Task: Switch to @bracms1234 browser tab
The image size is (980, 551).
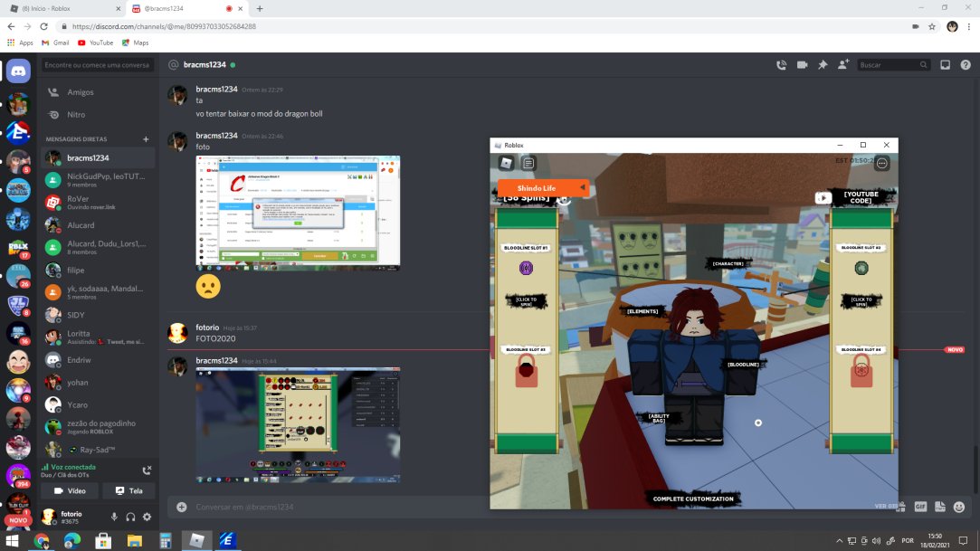Action: click(187, 9)
